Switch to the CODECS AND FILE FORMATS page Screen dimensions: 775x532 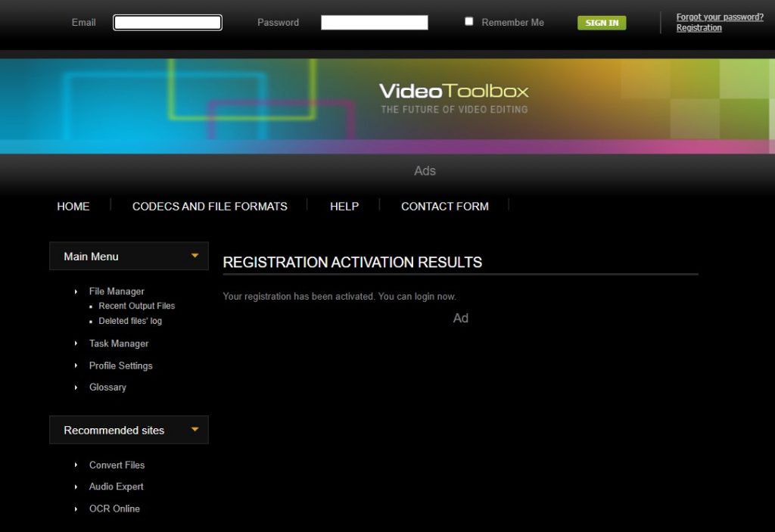[x=210, y=206]
